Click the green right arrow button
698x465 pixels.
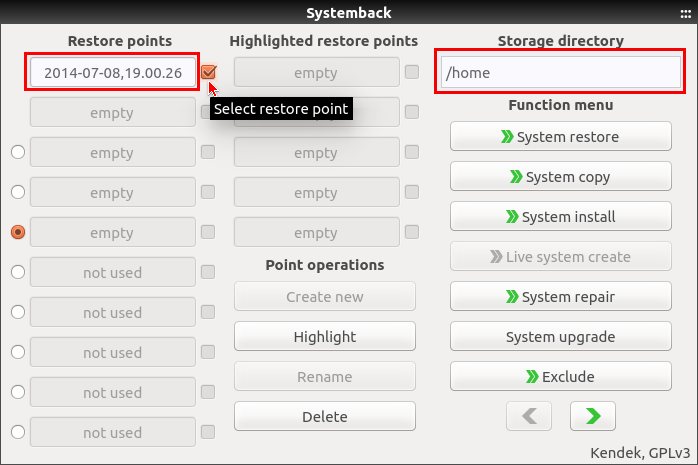[592, 416]
